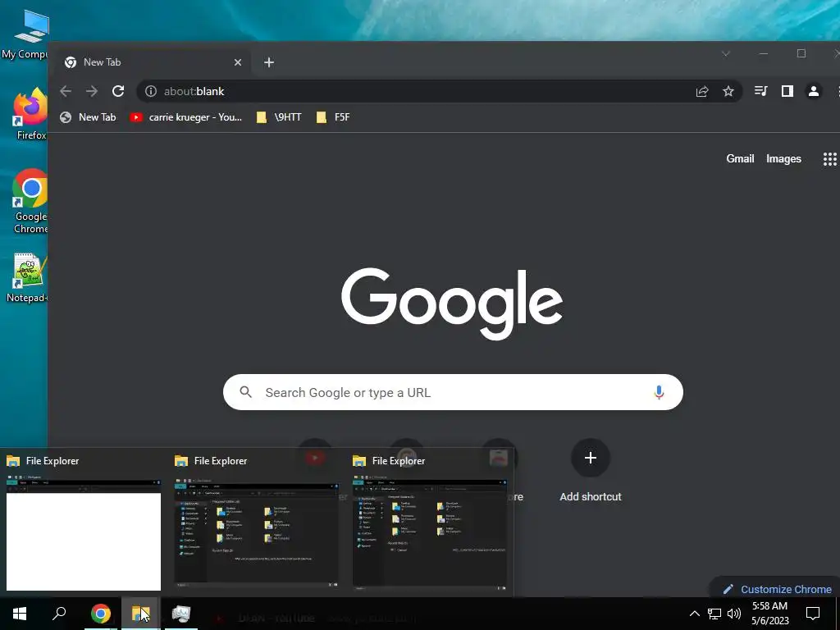Click Chrome's forward navigation arrow
840x630 pixels.
tap(92, 91)
